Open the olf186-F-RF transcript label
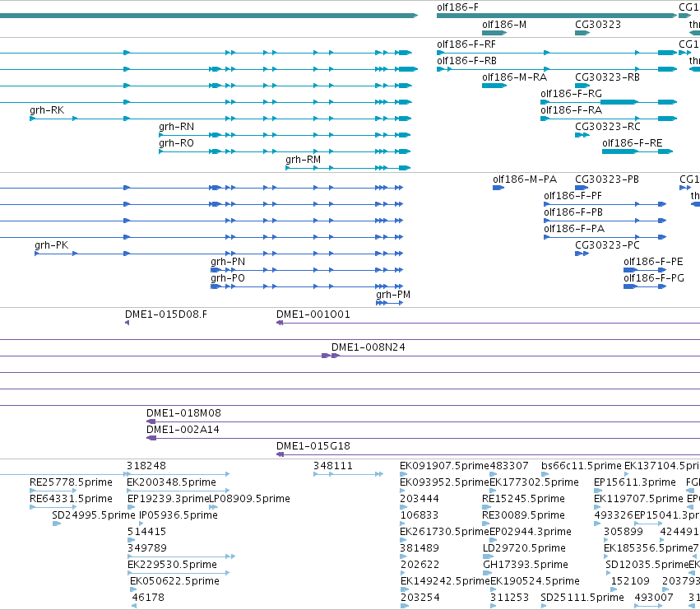 [466, 44]
